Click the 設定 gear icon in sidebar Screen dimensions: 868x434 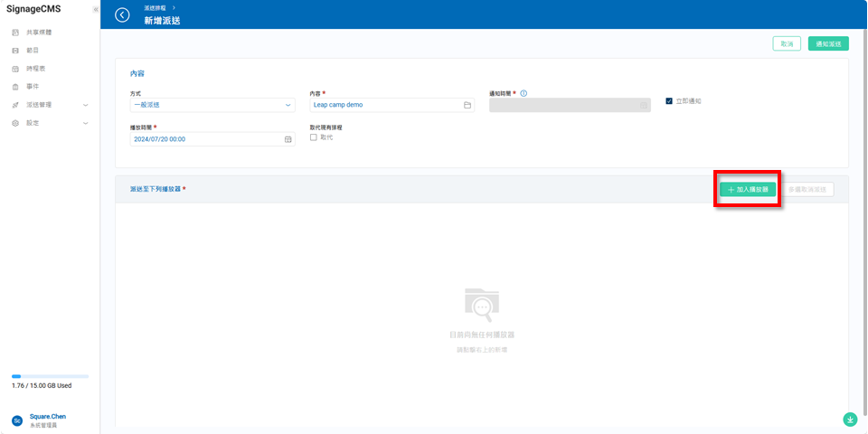[15, 123]
